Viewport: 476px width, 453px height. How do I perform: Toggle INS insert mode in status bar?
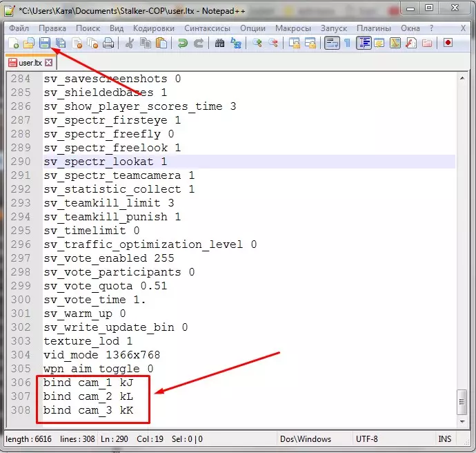point(444,439)
